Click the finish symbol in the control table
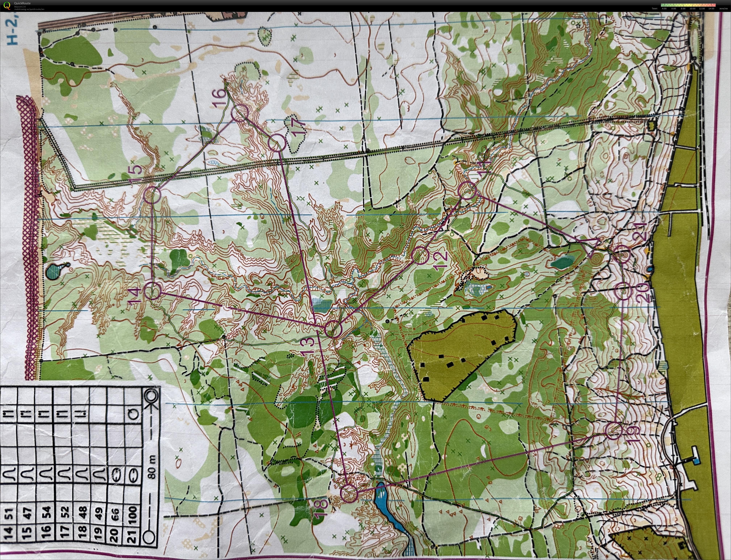Image resolution: width=731 pixels, height=560 pixels. pos(152,396)
